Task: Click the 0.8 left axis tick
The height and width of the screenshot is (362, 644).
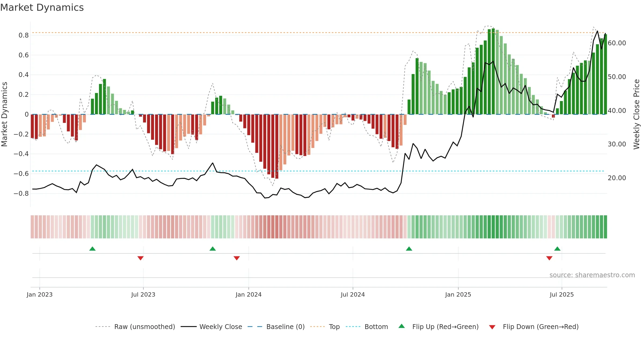Action: tap(24, 35)
